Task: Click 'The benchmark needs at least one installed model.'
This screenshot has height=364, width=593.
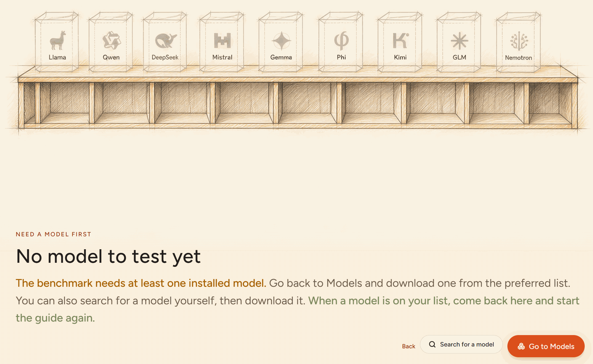Action: tap(141, 283)
